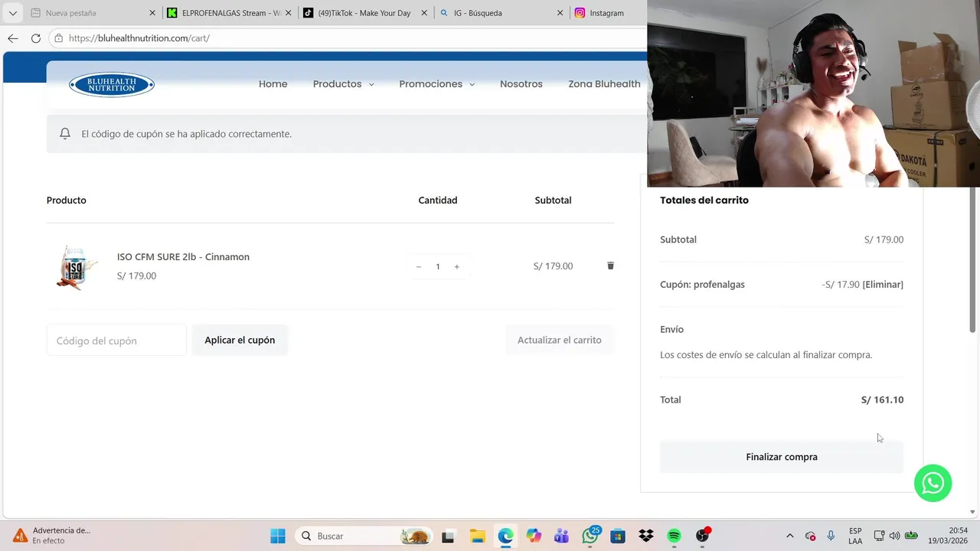The height and width of the screenshot is (551, 980).
Task: Switch to TikTok Make Your Day tab
Action: [x=364, y=13]
